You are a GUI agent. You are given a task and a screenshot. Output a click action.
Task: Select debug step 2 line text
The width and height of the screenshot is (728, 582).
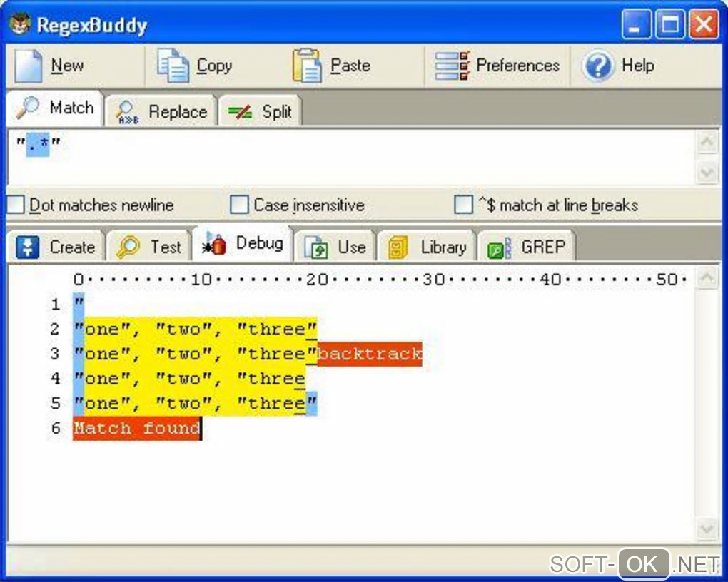195,330
